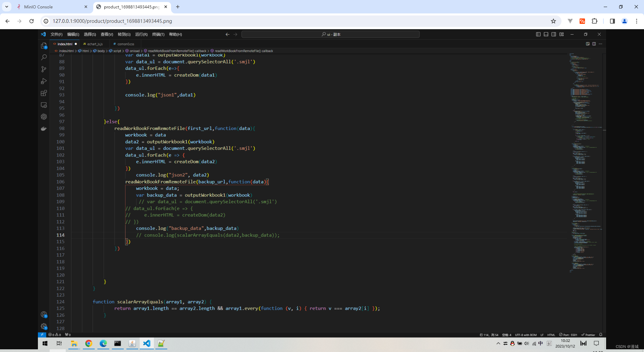The image size is (644, 352).
Task: Change indentation setting 空格: 4
Action: click(506, 335)
